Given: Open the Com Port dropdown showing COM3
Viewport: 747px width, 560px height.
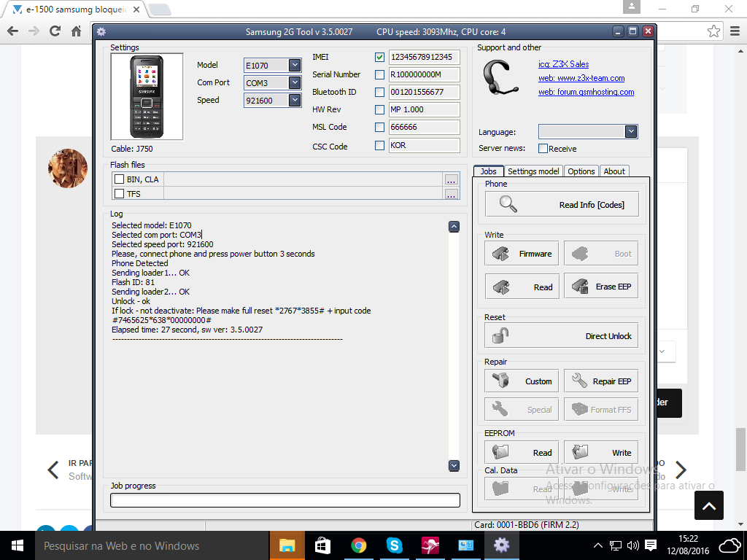Looking at the screenshot, I should pyautogui.click(x=295, y=82).
